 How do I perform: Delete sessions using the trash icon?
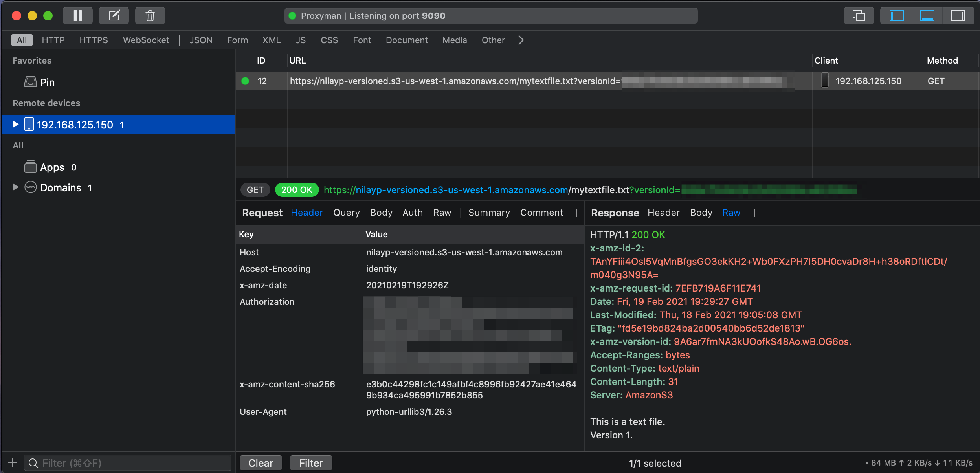coord(150,16)
